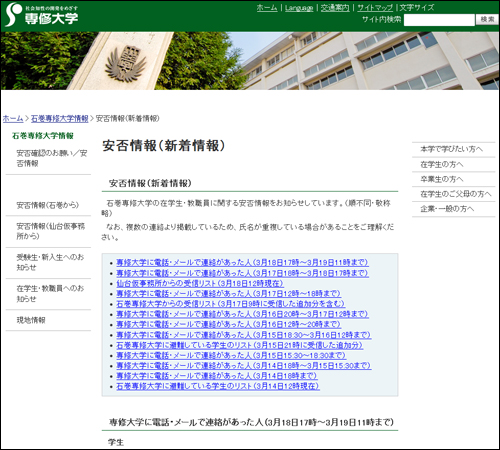The height and width of the screenshot is (450, 500).
Task: Open 在学生のご父母の方へ in right menu
Action: tap(456, 194)
